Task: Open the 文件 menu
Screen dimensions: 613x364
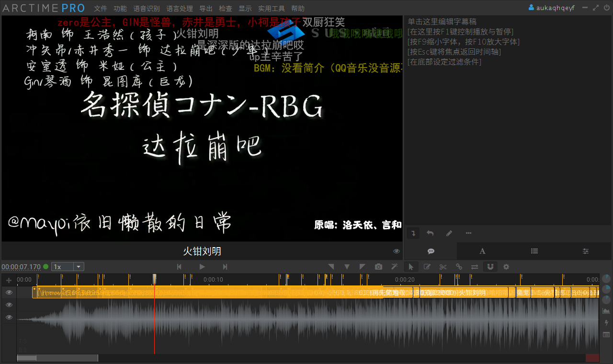Action: pyautogui.click(x=101, y=9)
